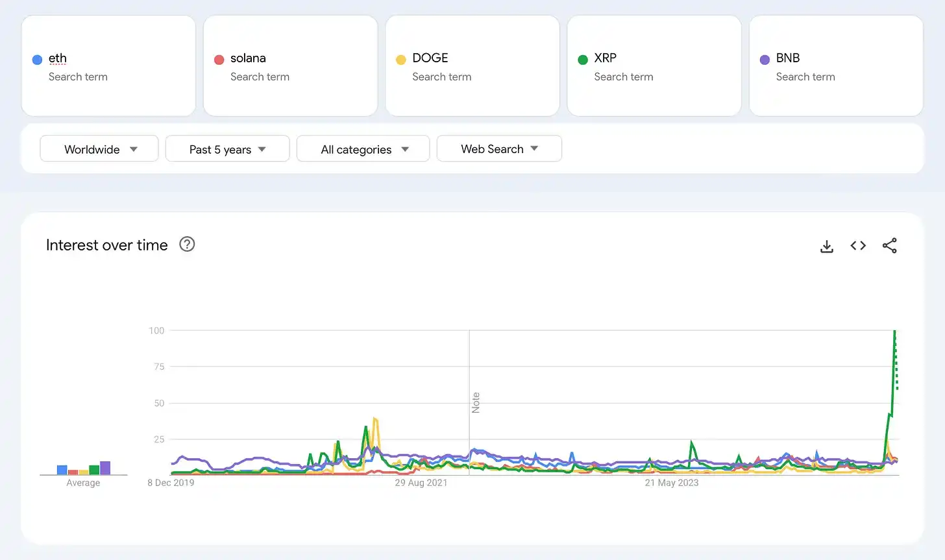Click the red solana color dot
This screenshot has width=945, height=560.
219,60
